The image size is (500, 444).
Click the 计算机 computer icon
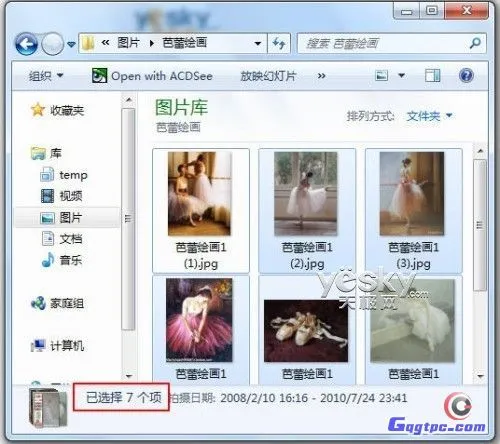[38, 346]
